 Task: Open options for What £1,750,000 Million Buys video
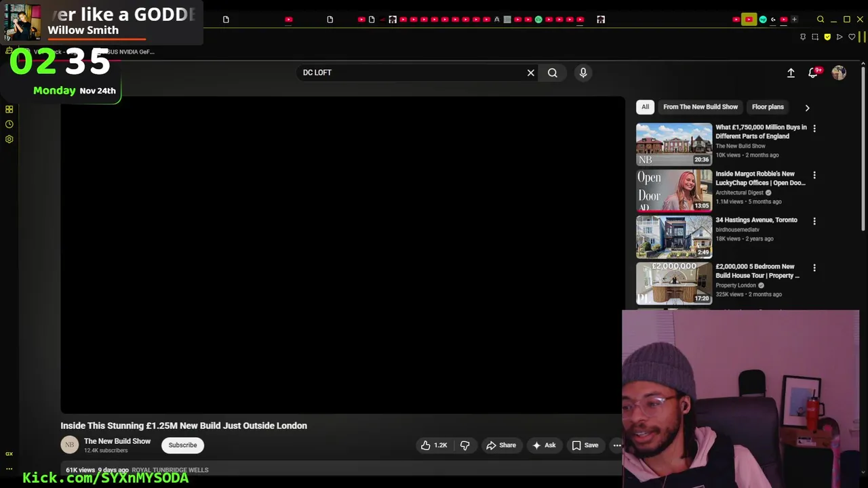814,128
